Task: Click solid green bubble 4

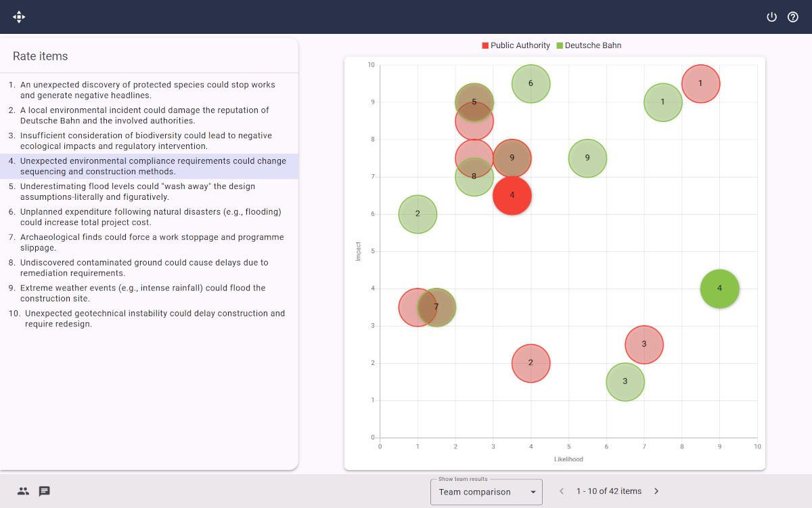Action: click(719, 289)
